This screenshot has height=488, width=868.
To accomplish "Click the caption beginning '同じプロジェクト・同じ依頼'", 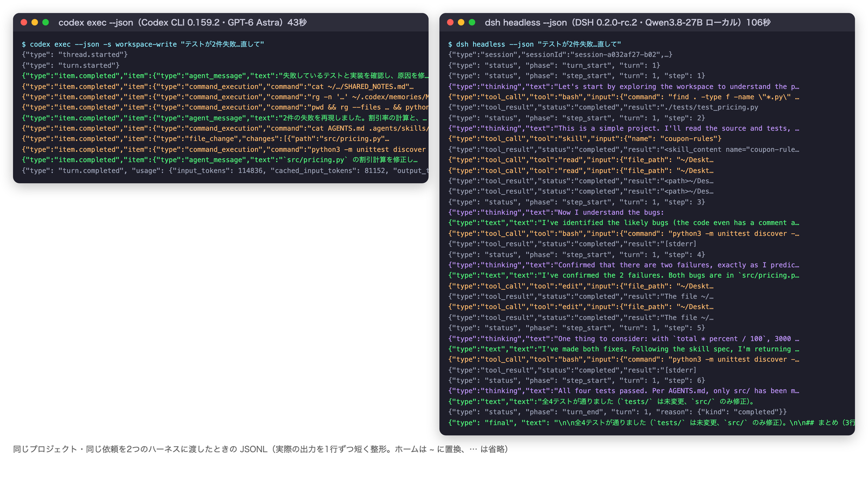I will [261, 449].
